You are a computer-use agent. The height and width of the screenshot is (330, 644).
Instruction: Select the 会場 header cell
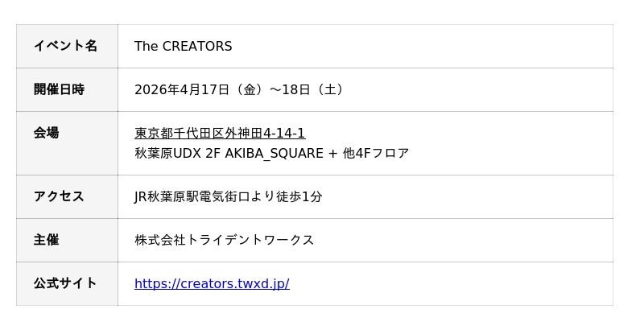46,133
